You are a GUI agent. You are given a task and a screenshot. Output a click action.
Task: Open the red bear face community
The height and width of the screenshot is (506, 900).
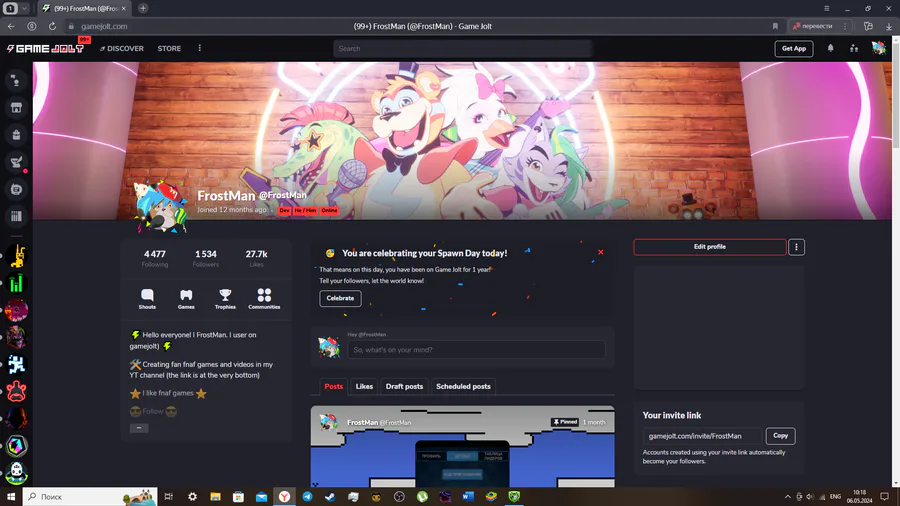[17, 392]
